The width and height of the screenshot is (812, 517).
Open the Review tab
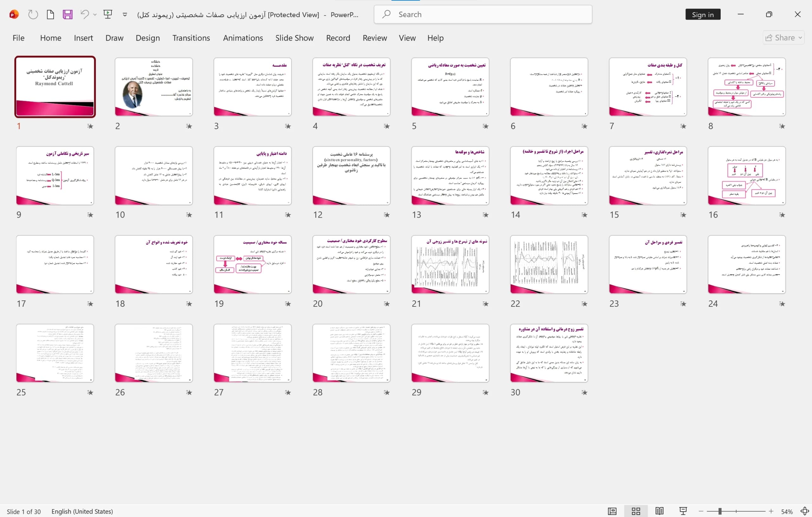click(375, 38)
